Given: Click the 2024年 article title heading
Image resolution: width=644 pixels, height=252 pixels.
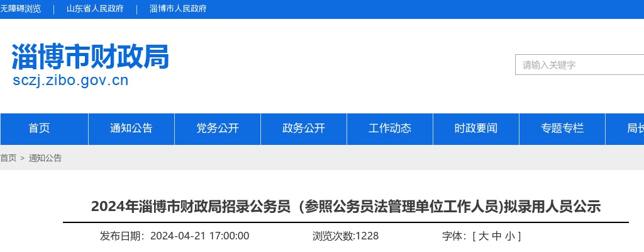Looking at the screenshot, I should 346,206.
